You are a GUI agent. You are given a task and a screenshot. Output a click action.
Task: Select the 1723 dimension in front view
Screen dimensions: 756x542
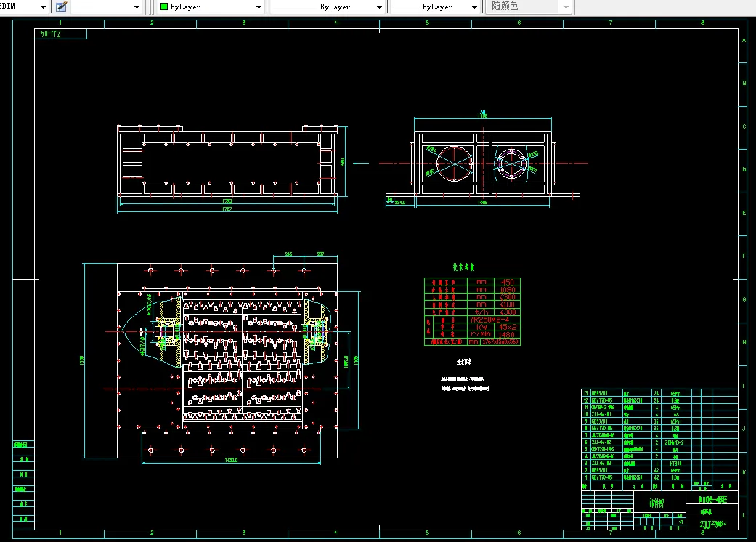227,201
